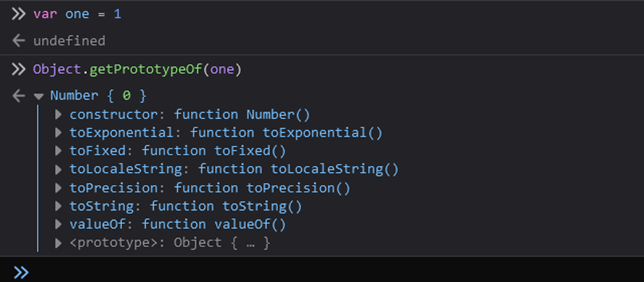This screenshot has height=282, width=644.
Task: Expand the toPrecision property arrow
Action: click(58, 188)
